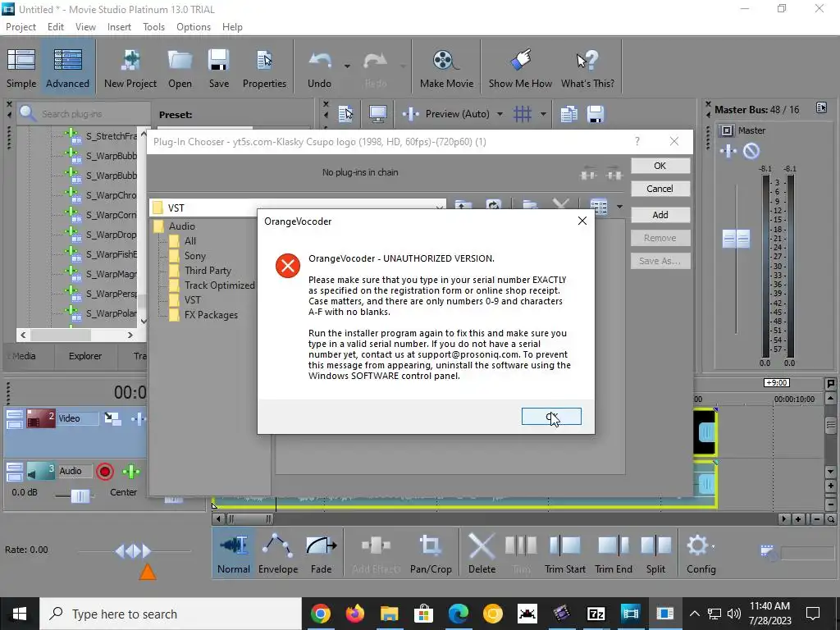Open view options dropdown in Plug-In Chooser
Viewport: 840px width, 630px height.
pyautogui.click(x=620, y=207)
